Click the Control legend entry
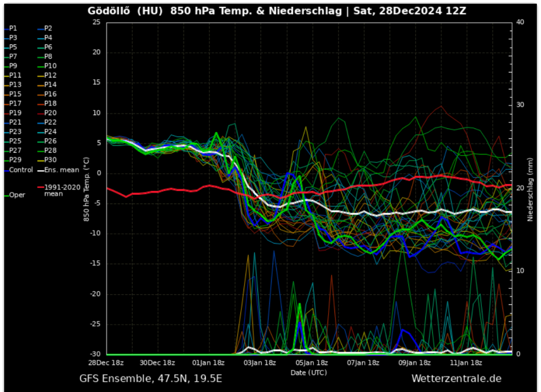Viewport: 541px width, 392px height. [x=21, y=170]
